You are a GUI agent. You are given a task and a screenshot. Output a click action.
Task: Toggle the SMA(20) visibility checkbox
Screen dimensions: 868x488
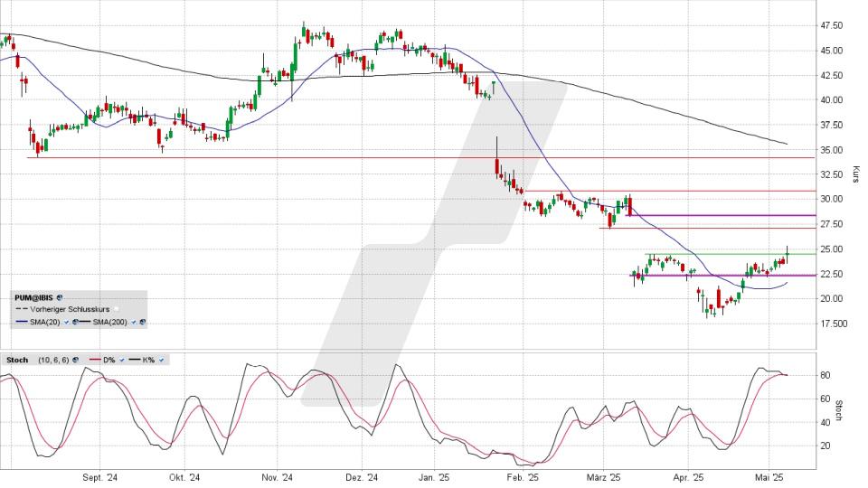[x=66, y=322]
